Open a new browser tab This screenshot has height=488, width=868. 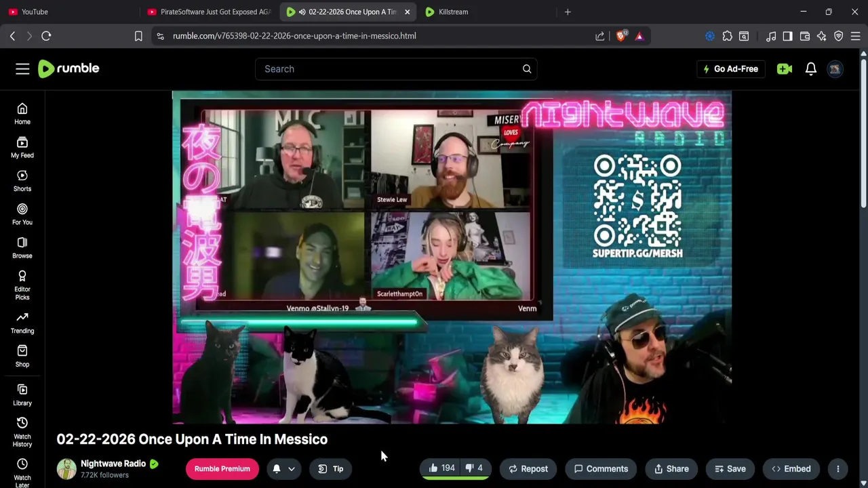click(x=568, y=12)
